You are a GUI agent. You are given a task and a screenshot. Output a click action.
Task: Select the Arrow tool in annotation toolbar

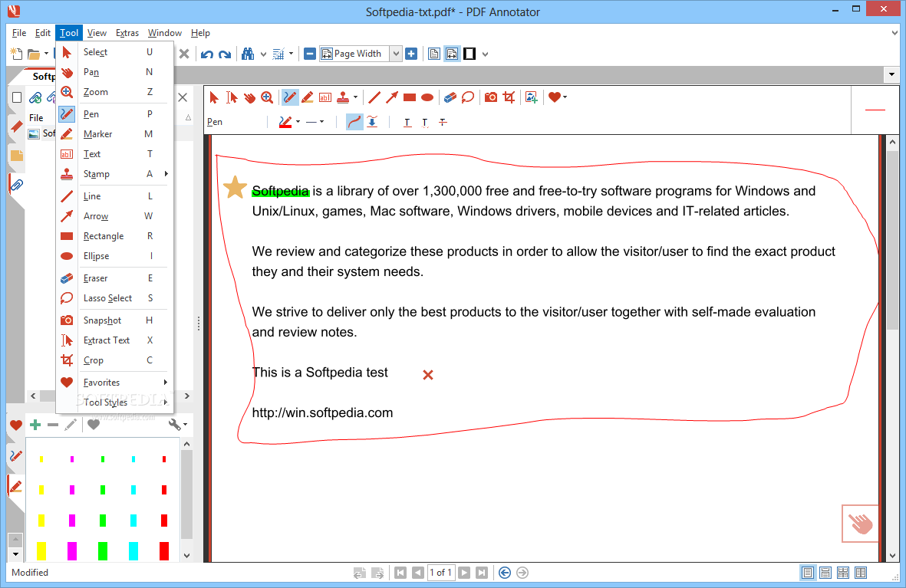(x=392, y=97)
